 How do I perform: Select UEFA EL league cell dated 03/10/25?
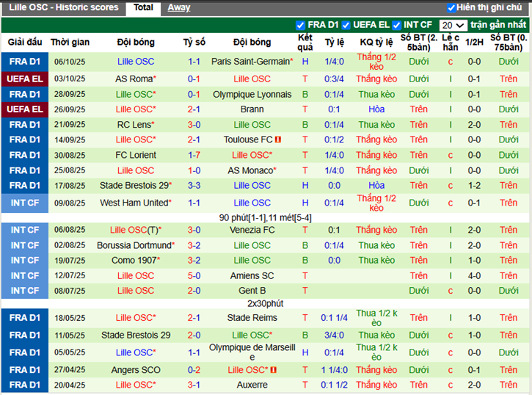[25, 79]
